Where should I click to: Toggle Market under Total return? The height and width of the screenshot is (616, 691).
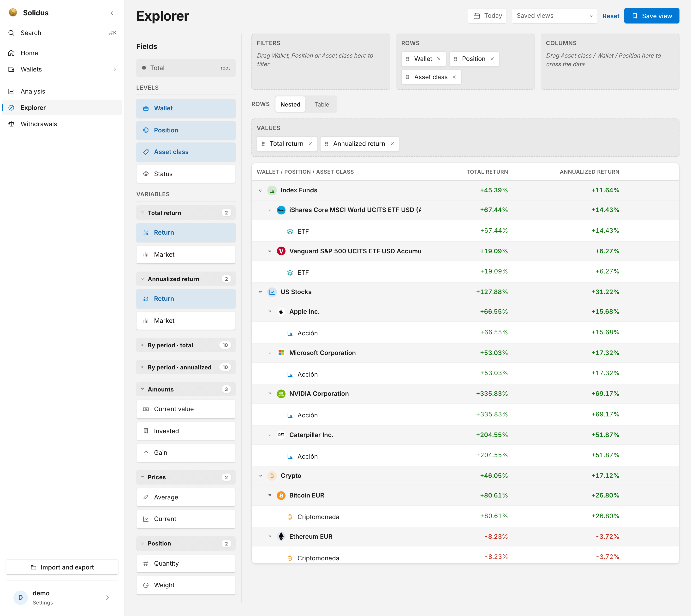(x=185, y=255)
